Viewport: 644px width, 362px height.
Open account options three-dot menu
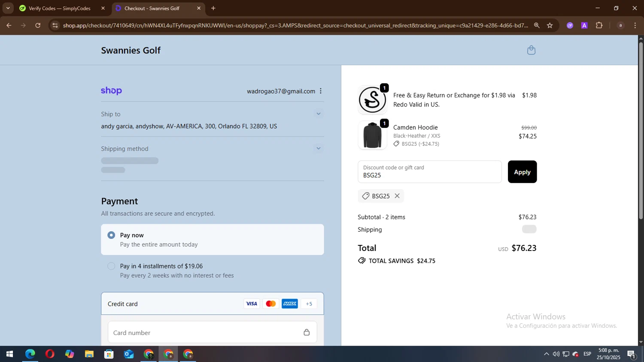coord(321,91)
